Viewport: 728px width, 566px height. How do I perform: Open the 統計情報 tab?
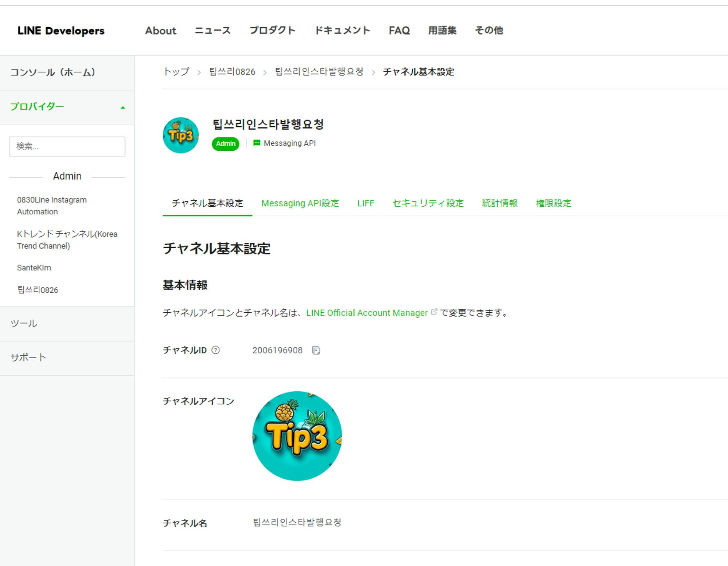(x=499, y=203)
